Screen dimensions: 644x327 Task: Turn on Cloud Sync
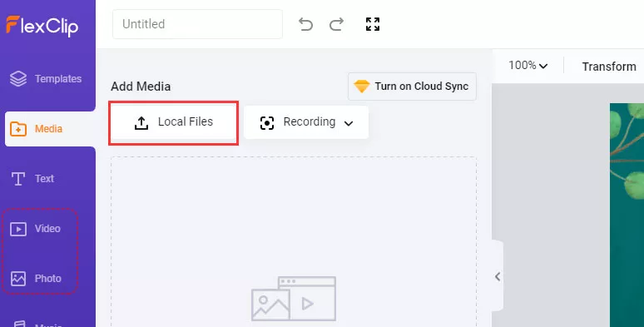coord(412,87)
